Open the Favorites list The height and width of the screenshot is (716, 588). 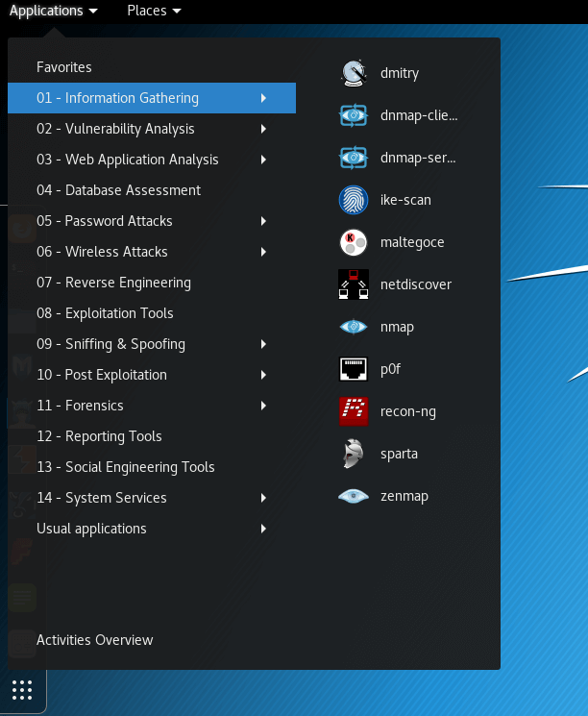coord(64,67)
